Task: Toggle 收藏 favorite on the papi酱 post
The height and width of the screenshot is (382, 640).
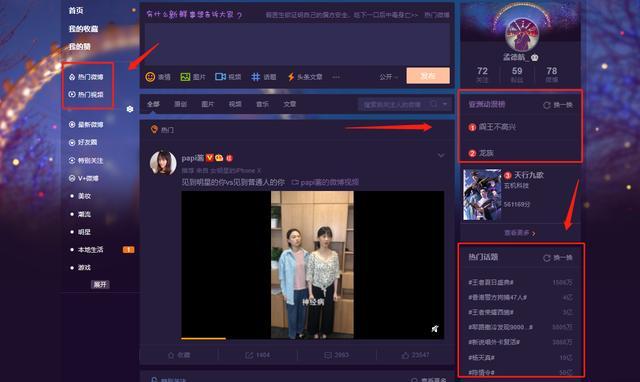Action: click(x=179, y=355)
